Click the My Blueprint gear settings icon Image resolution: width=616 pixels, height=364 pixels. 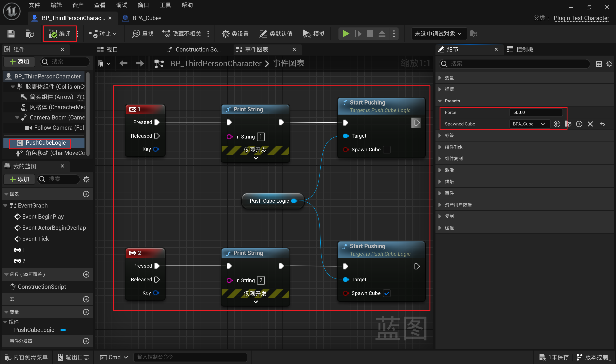coord(86,179)
